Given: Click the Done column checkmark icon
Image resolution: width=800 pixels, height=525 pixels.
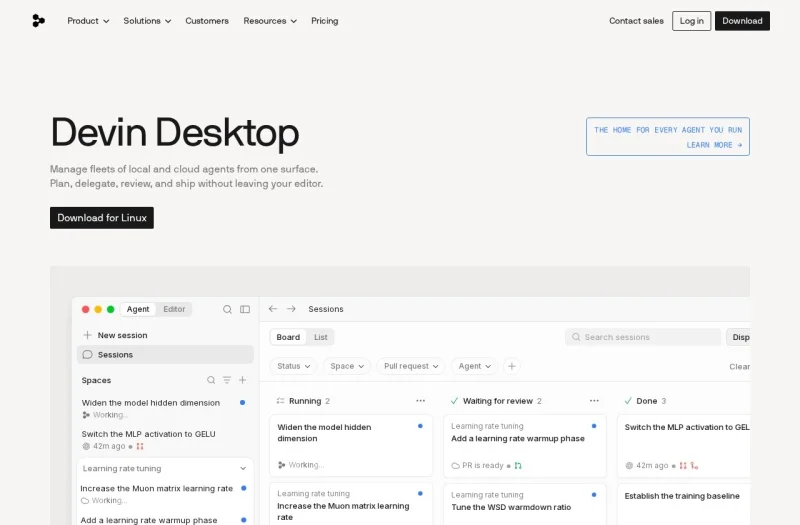Looking at the screenshot, I should pos(628,401).
